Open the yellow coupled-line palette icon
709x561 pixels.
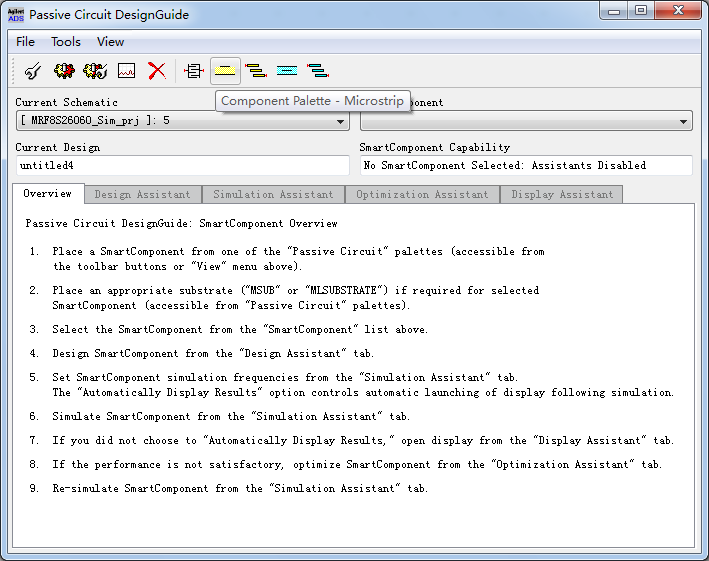pos(256,71)
